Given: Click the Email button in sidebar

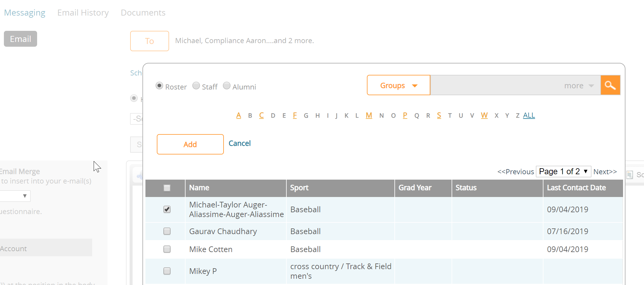Looking at the screenshot, I should [x=20, y=39].
